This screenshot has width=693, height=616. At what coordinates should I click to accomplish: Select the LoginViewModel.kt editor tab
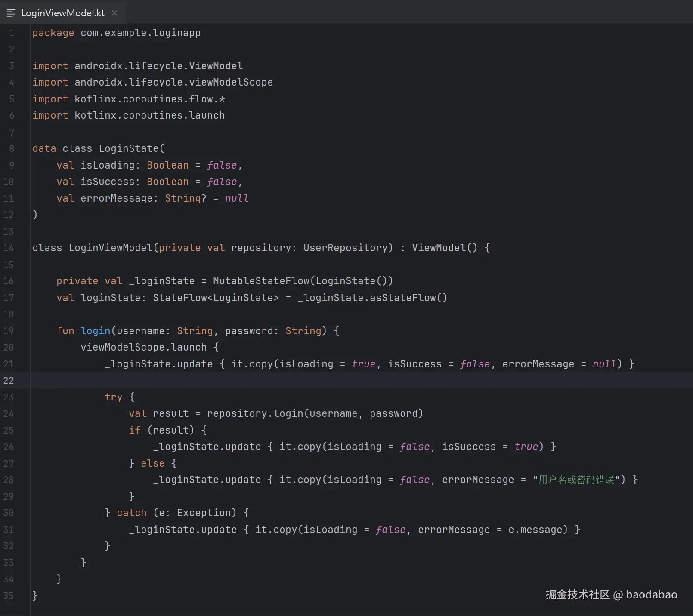[x=63, y=13]
